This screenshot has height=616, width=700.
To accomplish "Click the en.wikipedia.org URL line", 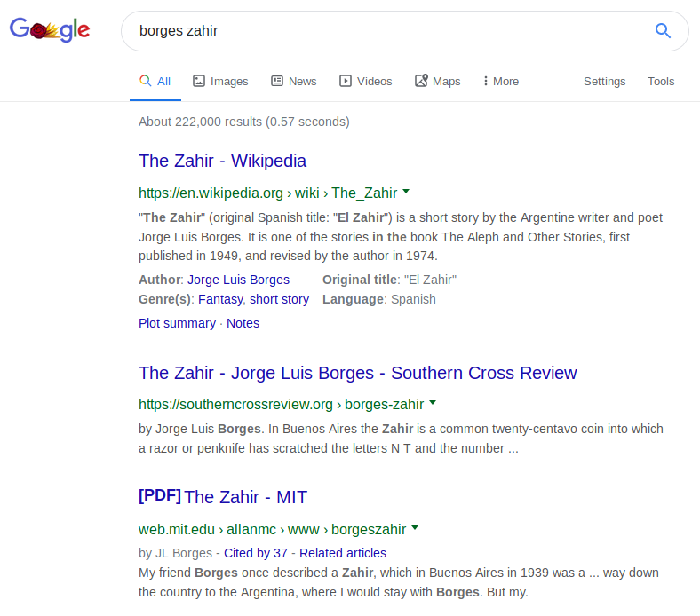I will [x=268, y=193].
